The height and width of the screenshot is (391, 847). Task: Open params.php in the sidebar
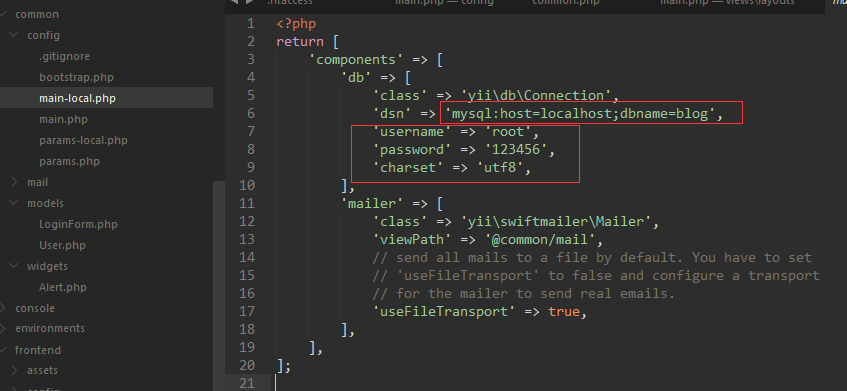69,161
